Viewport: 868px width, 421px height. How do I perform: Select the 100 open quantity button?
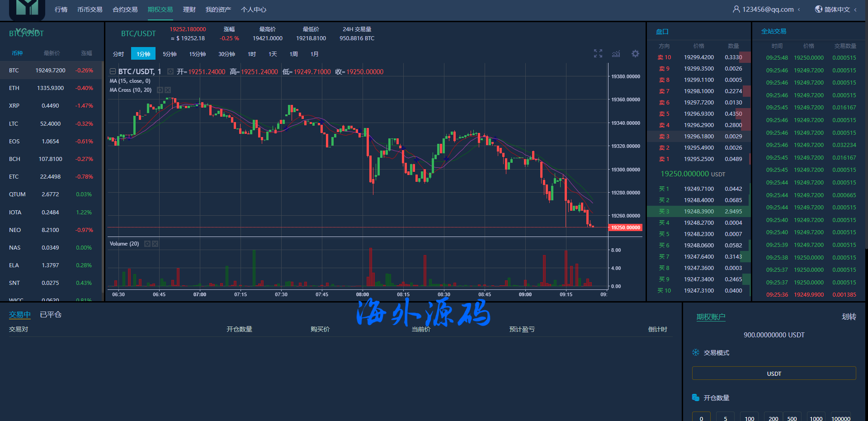click(749, 417)
